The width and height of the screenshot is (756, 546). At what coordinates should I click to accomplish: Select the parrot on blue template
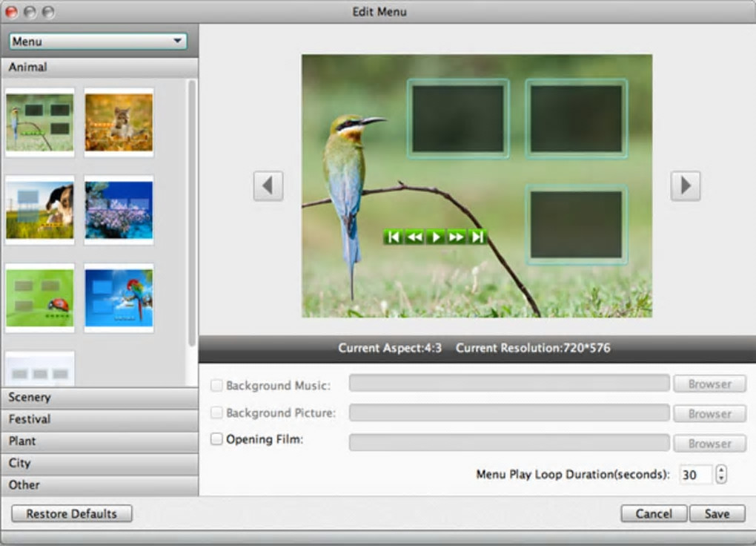coord(119,298)
